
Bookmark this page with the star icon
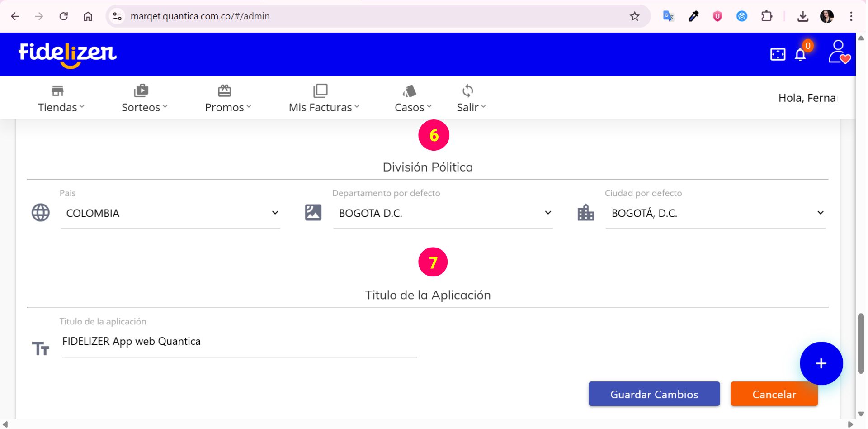(x=635, y=16)
